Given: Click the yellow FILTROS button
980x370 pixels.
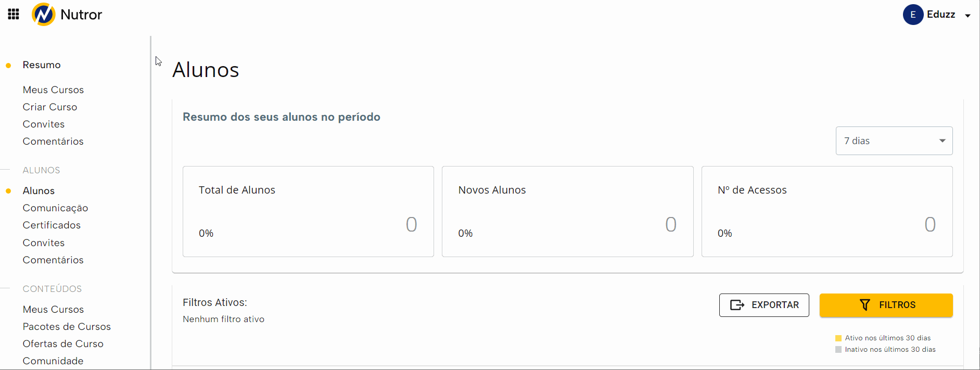Looking at the screenshot, I should coord(886,305).
